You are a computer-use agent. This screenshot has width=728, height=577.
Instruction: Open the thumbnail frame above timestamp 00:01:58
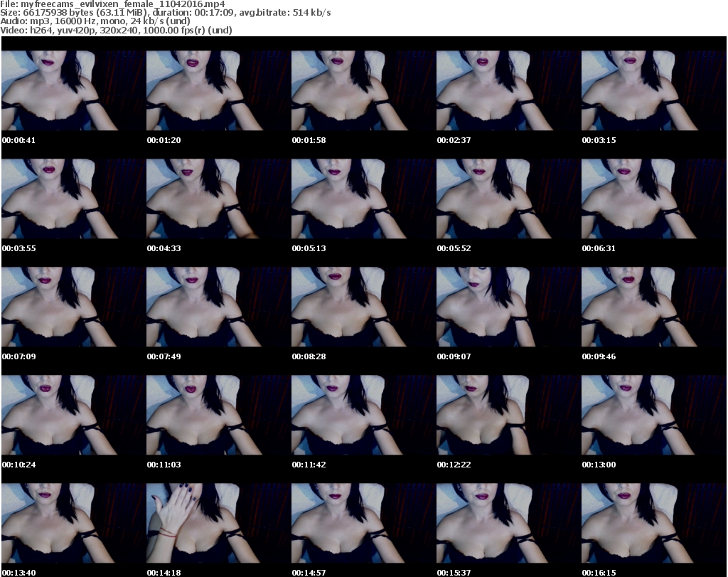coord(363,90)
